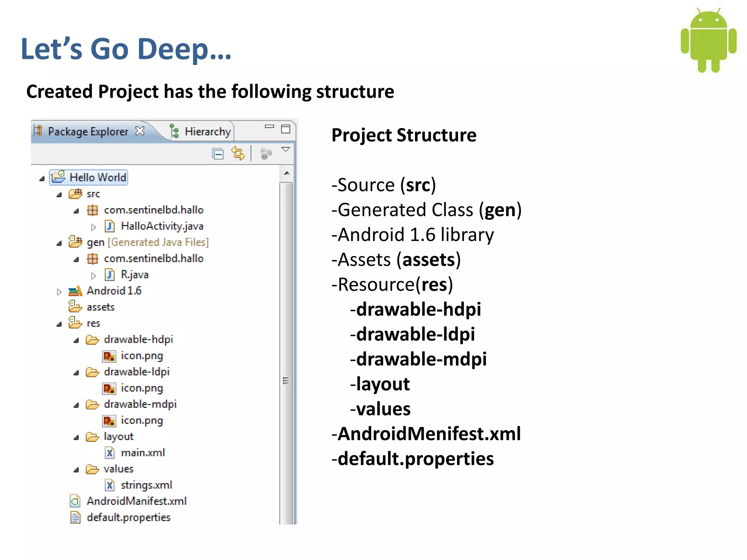Select the Hello World project folder icon
747x560 pixels.
(x=58, y=177)
